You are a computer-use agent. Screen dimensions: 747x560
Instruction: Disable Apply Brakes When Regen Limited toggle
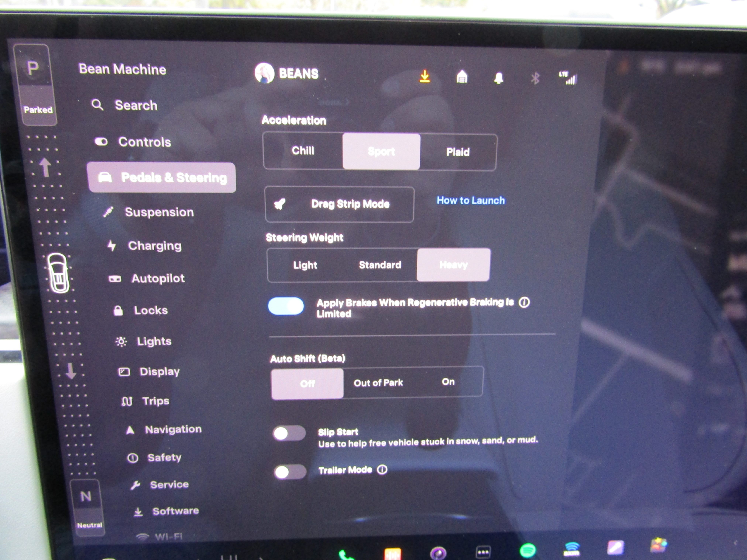point(286,306)
